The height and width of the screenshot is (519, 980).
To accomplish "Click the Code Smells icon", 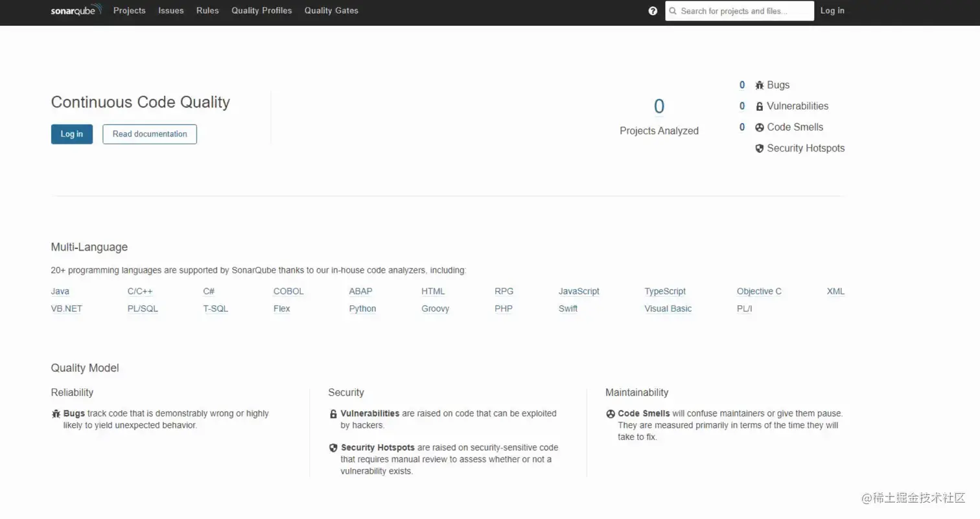I will [759, 127].
